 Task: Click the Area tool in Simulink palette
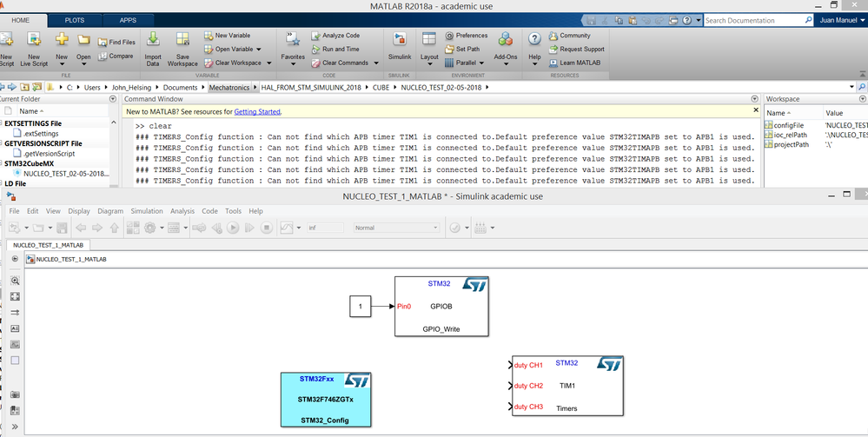coord(15,360)
